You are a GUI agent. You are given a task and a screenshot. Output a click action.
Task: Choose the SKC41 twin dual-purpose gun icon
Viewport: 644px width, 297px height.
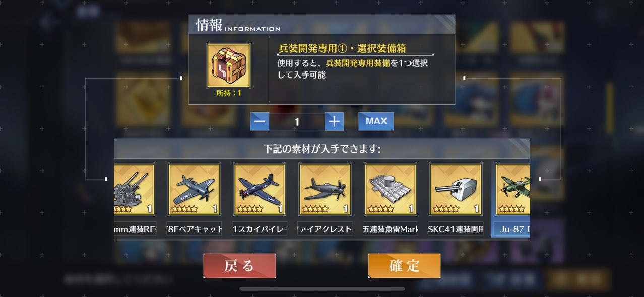click(456, 189)
